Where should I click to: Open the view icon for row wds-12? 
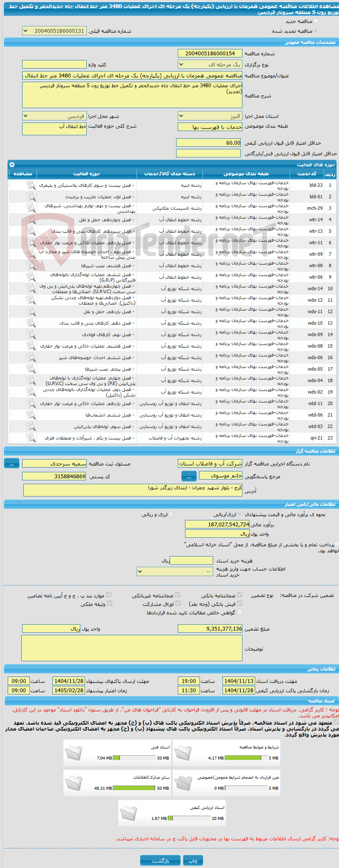pos(30,300)
